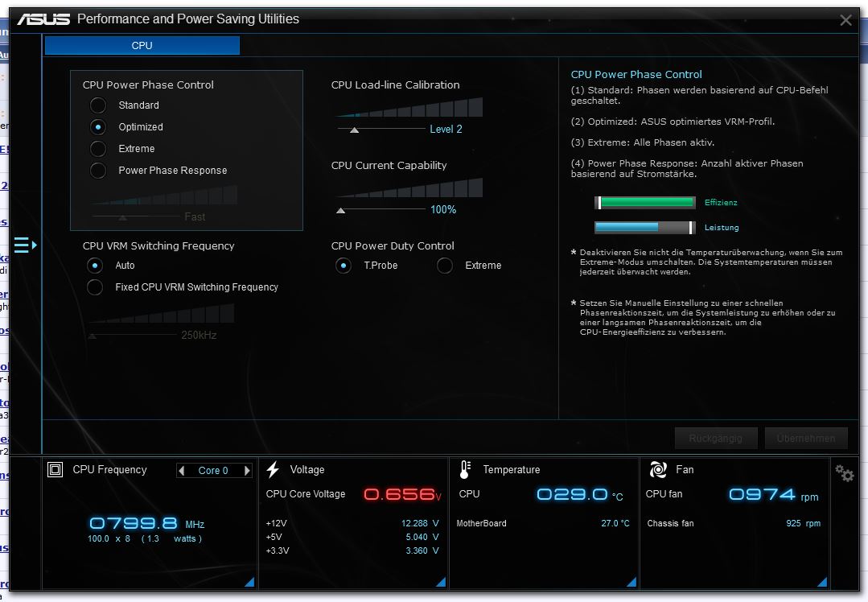Enable Fixed CPU VRM Switching Frequency
The width and height of the screenshot is (868, 602).
96,287
